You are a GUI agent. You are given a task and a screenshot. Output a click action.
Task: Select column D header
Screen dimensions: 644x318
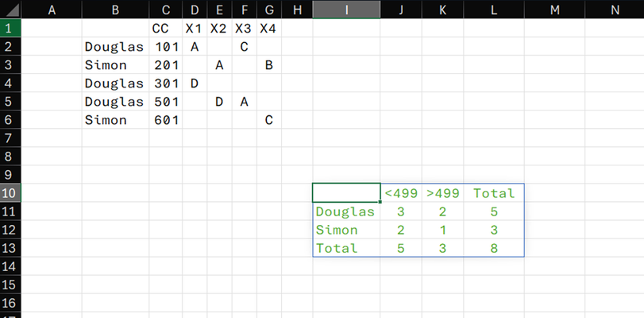(195, 9)
